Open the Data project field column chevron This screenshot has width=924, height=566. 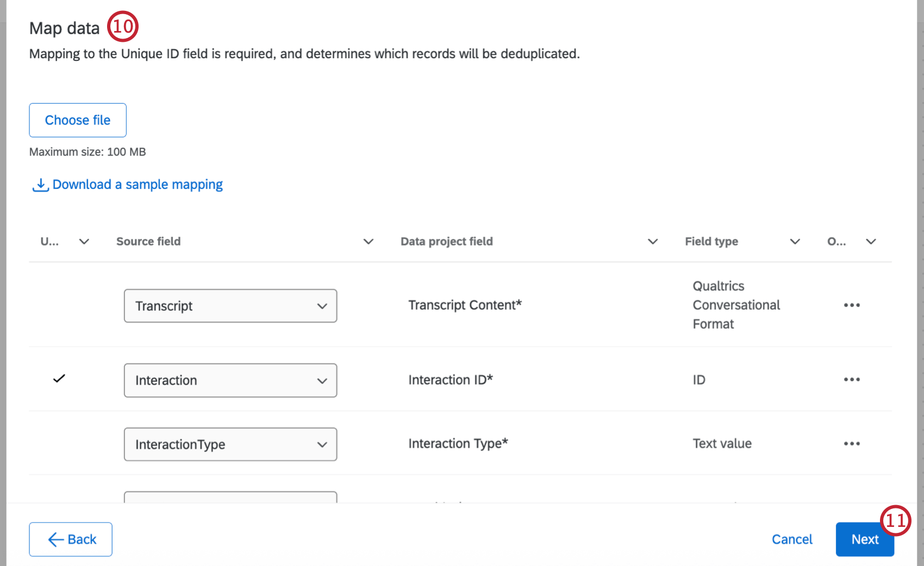click(652, 241)
